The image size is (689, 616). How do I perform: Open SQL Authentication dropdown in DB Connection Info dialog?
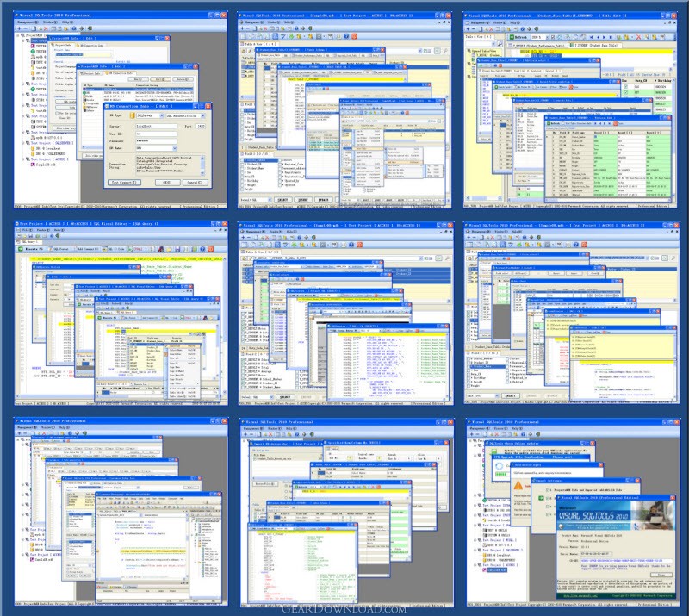click(202, 115)
